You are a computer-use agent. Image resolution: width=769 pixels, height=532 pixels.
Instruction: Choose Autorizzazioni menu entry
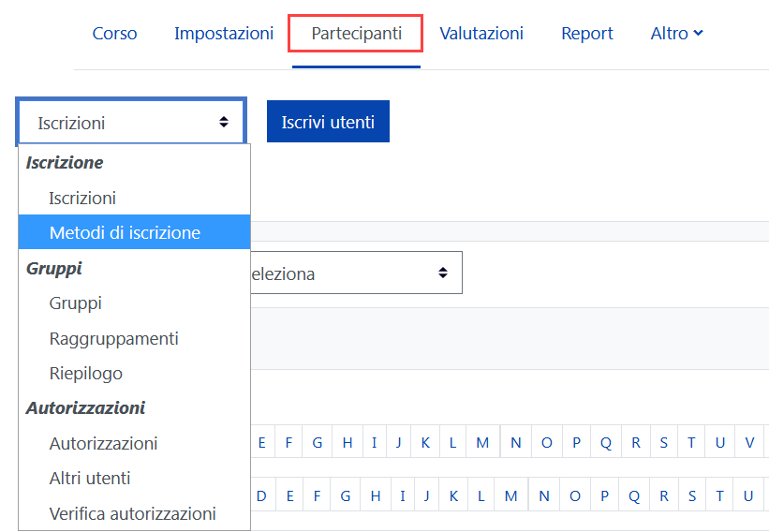point(134,443)
